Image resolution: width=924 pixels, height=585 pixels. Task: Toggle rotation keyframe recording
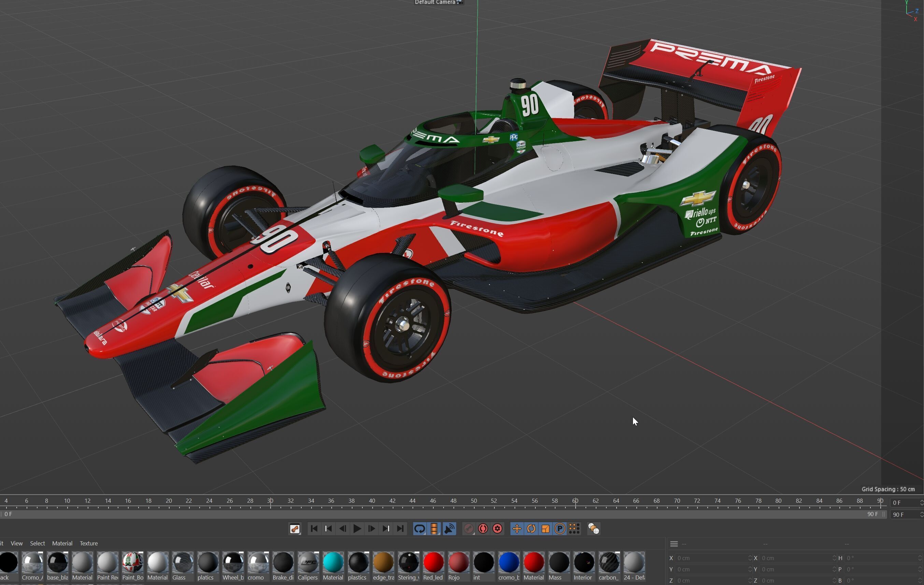tap(531, 529)
